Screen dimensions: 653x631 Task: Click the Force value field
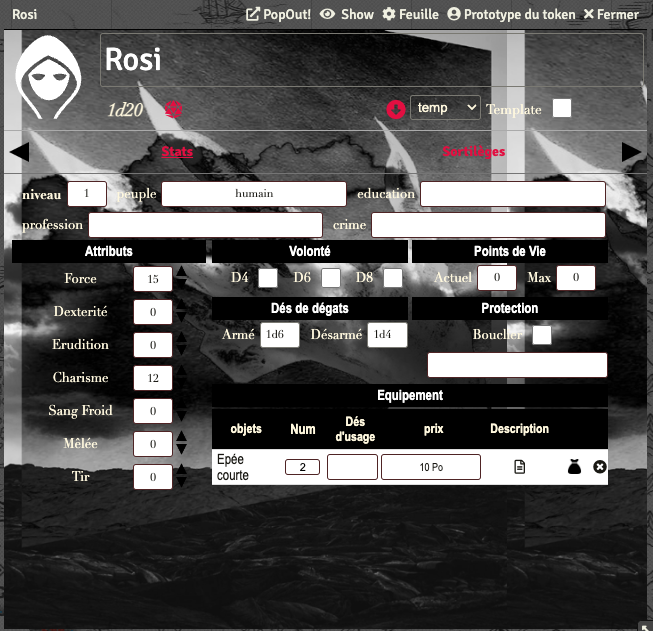153,279
